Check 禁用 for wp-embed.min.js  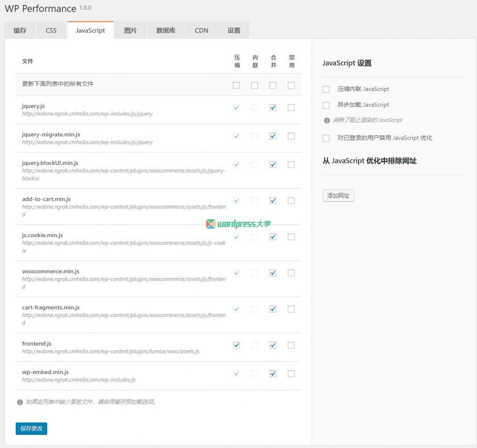tap(291, 373)
